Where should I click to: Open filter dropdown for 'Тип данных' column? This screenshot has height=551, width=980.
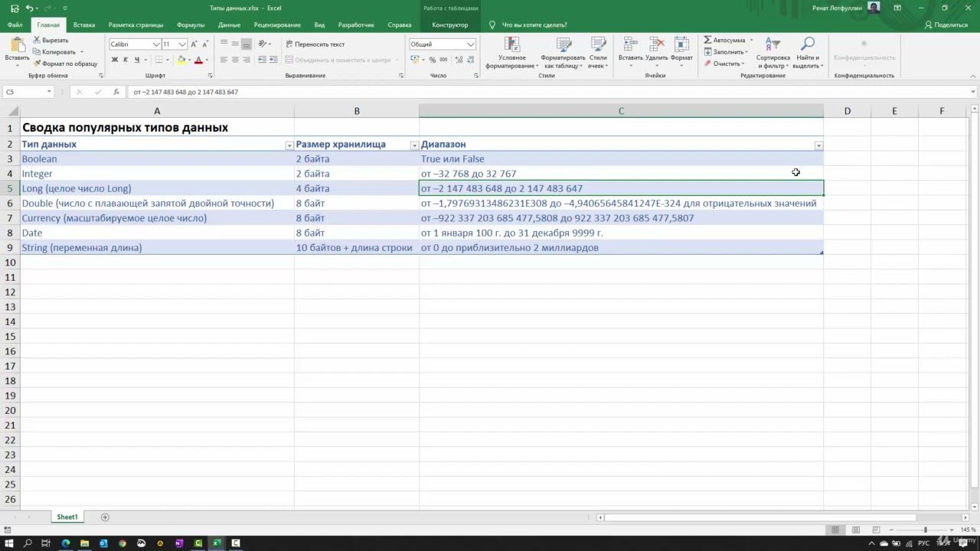click(x=289, y=145)
